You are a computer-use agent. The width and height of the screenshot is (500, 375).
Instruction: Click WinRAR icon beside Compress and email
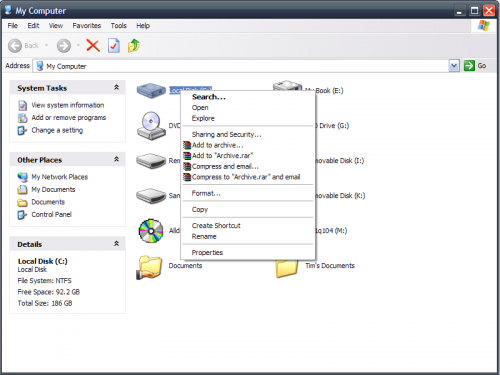pos(187,166)
